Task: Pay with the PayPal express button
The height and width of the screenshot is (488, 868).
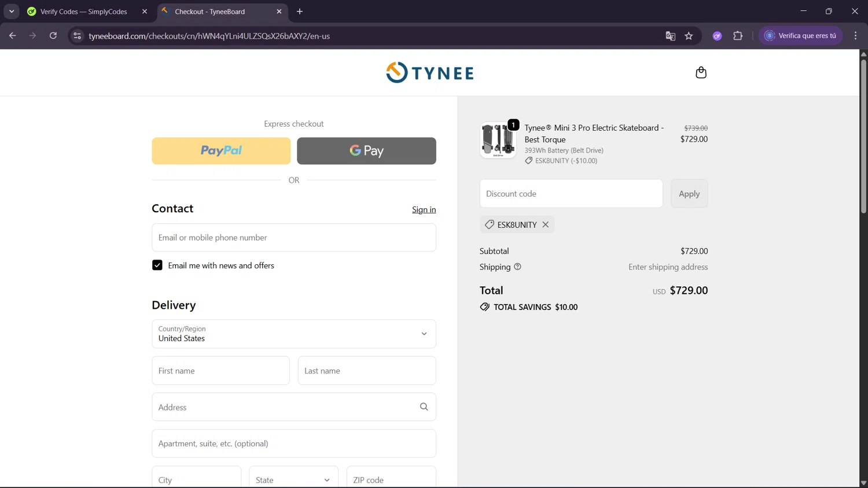Action: point(221,151)
